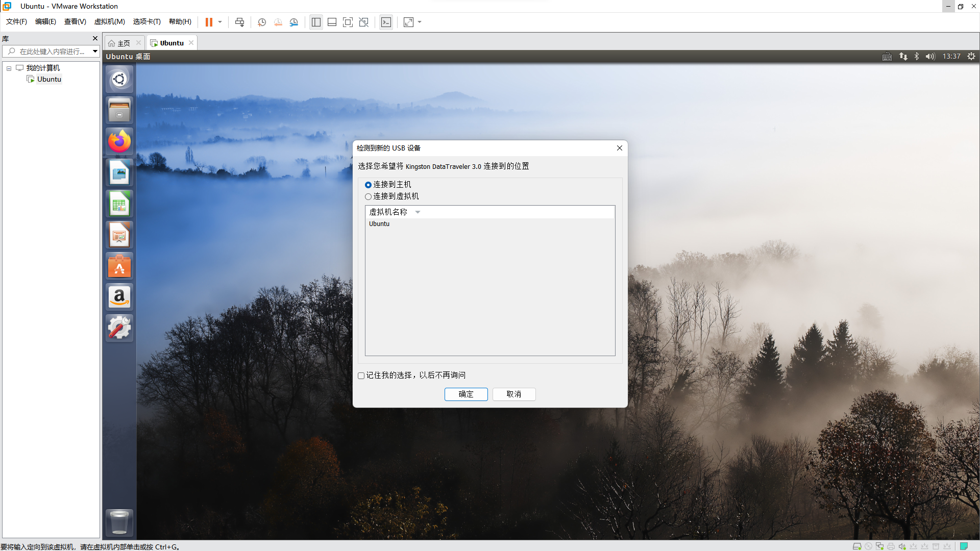Switch to the 主页 tab
The width and height of the screenshot is (980, 551).
pos(123,43)
